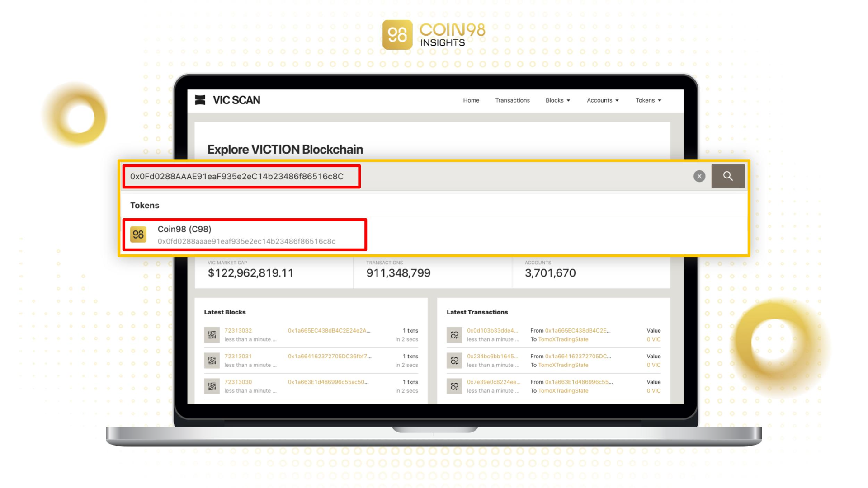
Task: Open From address 0x1a664162372705DC
Action: pos(578,357)
